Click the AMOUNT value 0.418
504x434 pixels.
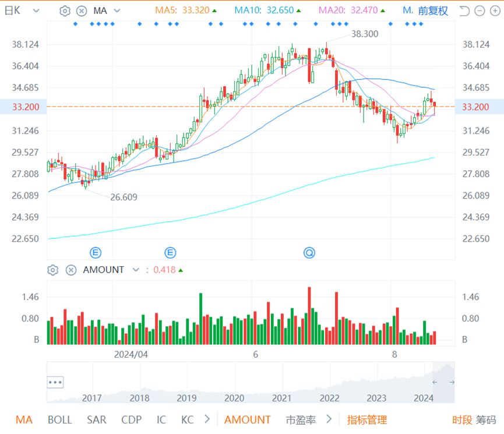(164, 270)
